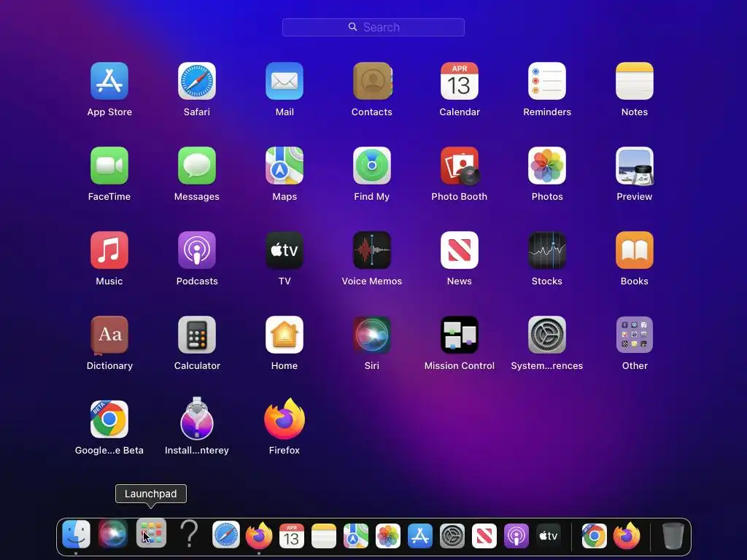Open Photos in the Launchpad grid

click(547, 166)
